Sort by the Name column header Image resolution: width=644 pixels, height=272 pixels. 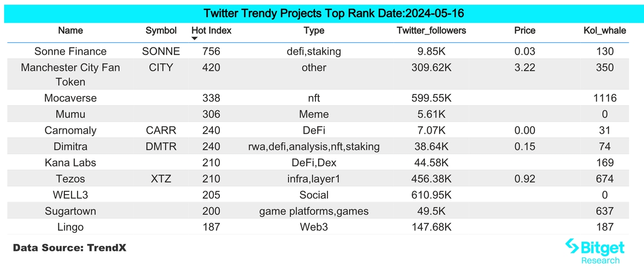(x=70, y=31)
